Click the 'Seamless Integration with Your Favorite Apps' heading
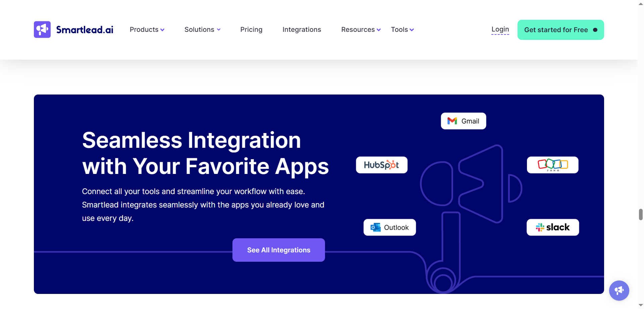The width and height of the screenshot is (644, 309). pos(205,153)
